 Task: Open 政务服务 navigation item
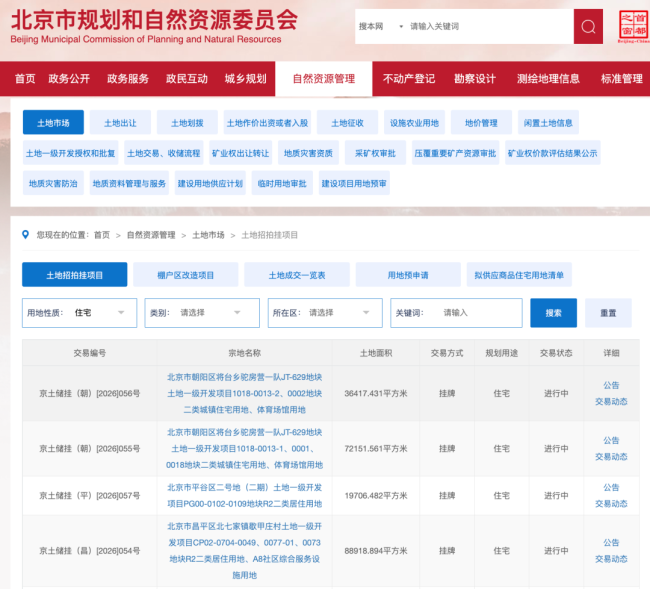click(x=128, y=79)
